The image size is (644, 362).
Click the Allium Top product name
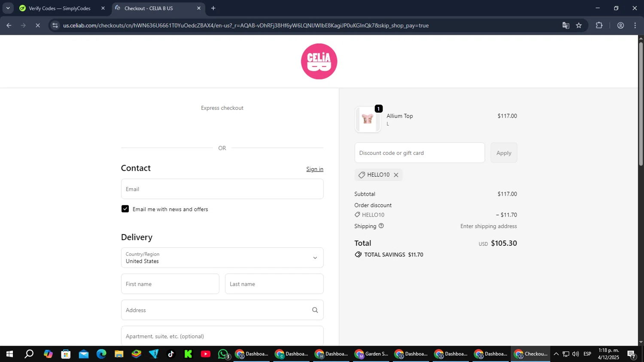[x=400, y=116]
